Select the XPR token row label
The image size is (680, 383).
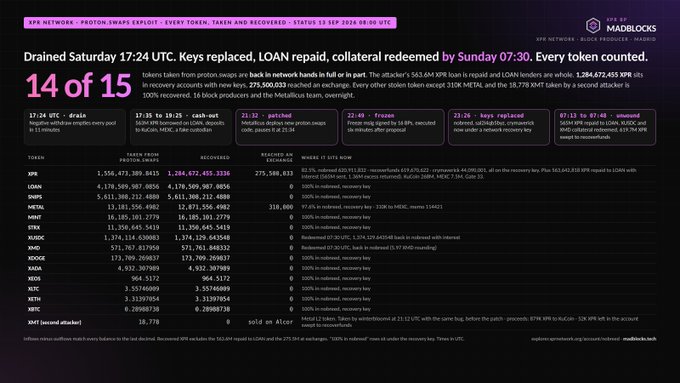33,174
